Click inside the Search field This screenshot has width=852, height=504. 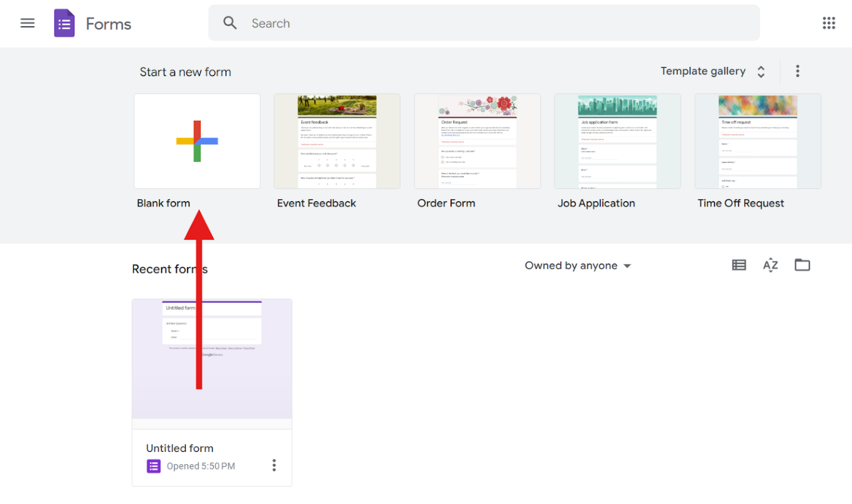[x=388, y=23]
